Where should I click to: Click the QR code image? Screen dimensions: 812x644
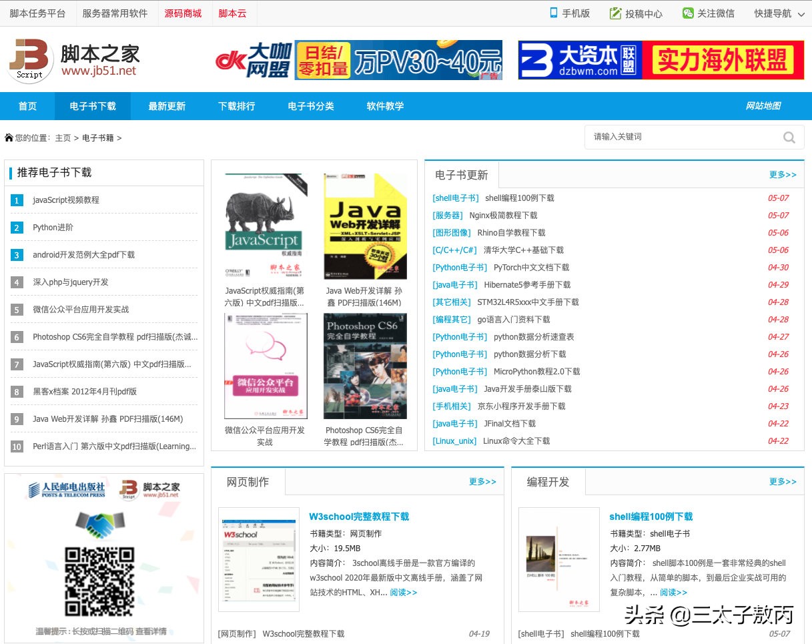[99, 581]
